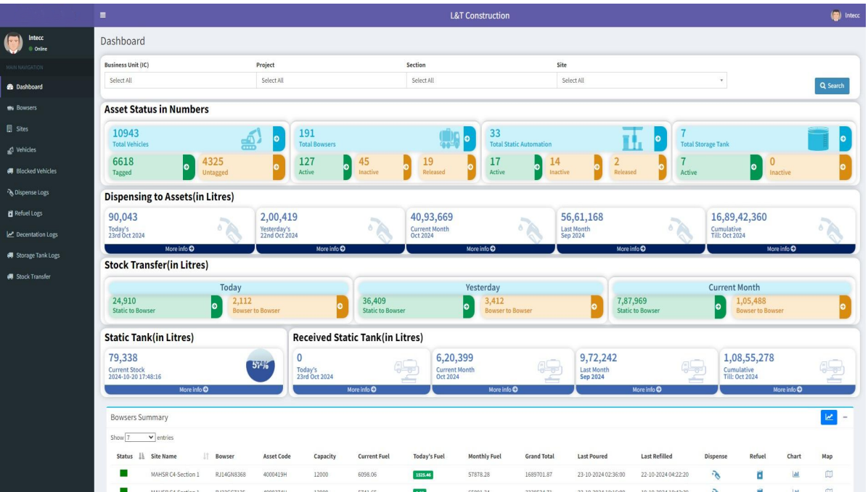Open current month 7,87,969 Static to Bowser arrow

coord(720,306)
